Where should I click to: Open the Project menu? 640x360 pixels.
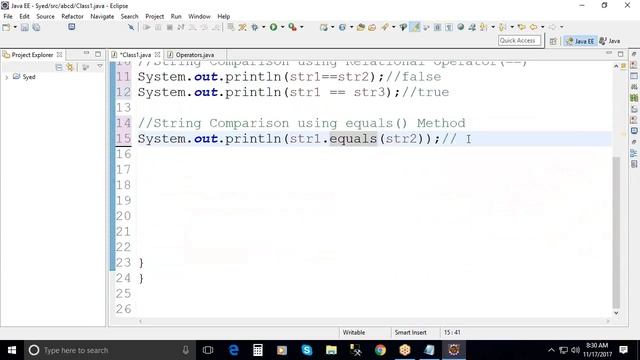(154, 16)
